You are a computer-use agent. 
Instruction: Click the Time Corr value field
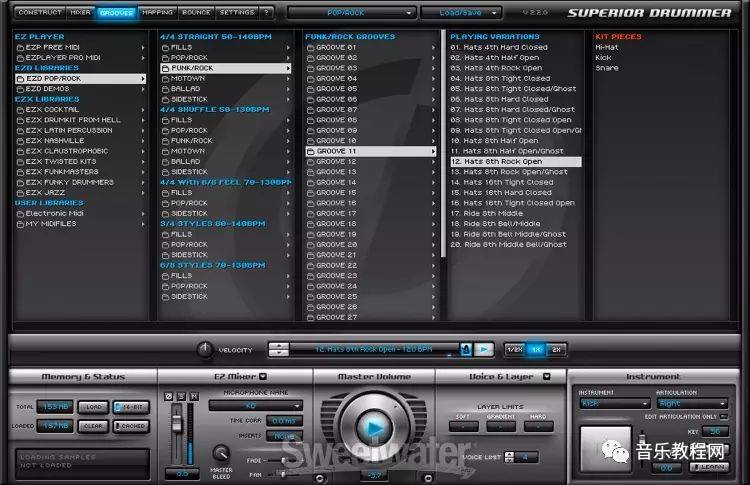click(x=284, y=421)
